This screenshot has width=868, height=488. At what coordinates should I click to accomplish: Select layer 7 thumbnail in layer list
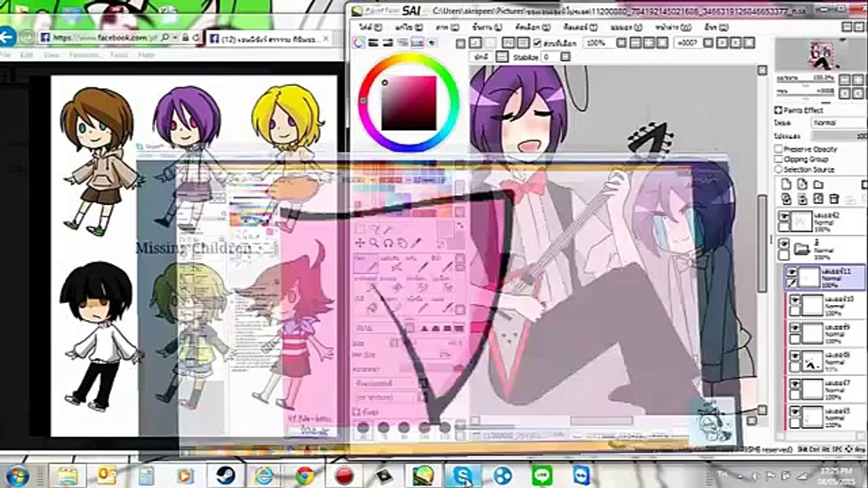(812, 389)
